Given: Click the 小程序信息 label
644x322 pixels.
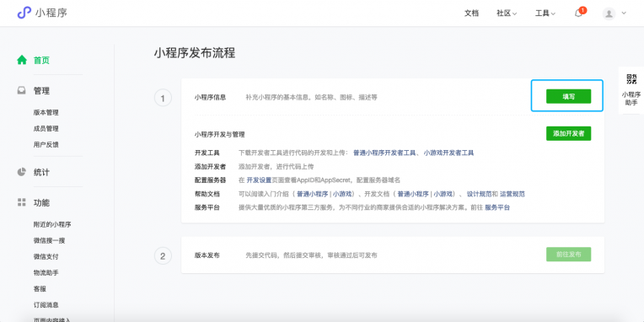Looking at the screenshot, I should coord(210,97).
